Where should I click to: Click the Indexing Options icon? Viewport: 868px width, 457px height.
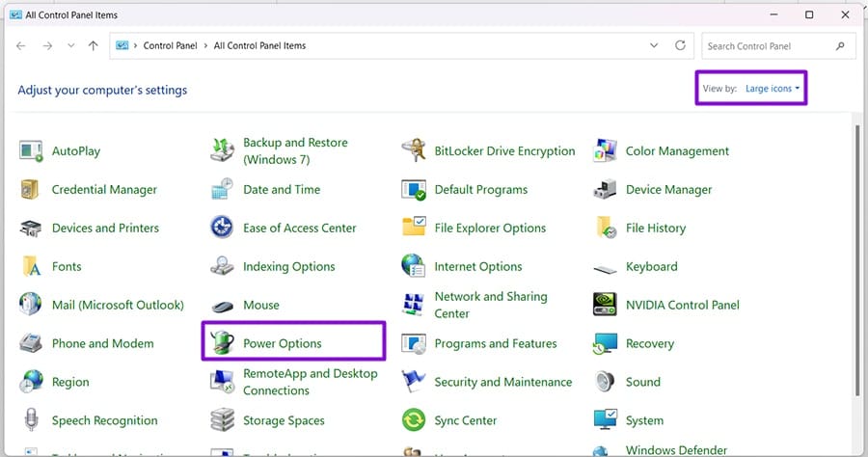coord(222,266)
